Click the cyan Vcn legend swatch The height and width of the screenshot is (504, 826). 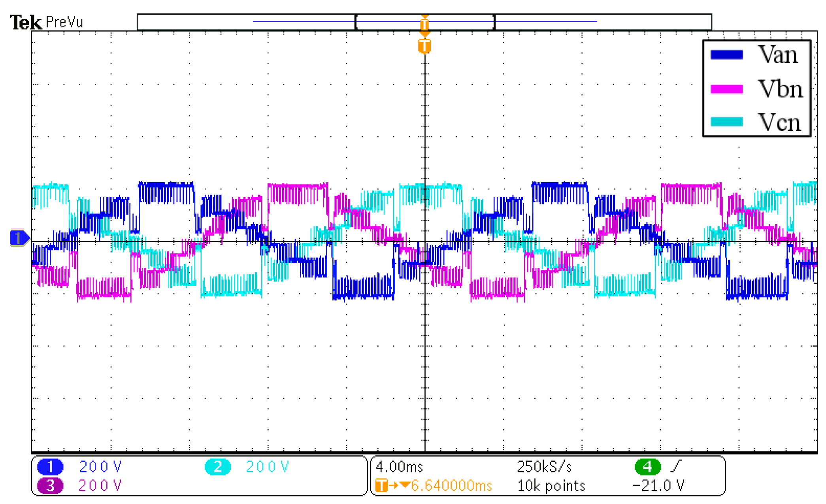pyautogui.click(x=726, y=121)
